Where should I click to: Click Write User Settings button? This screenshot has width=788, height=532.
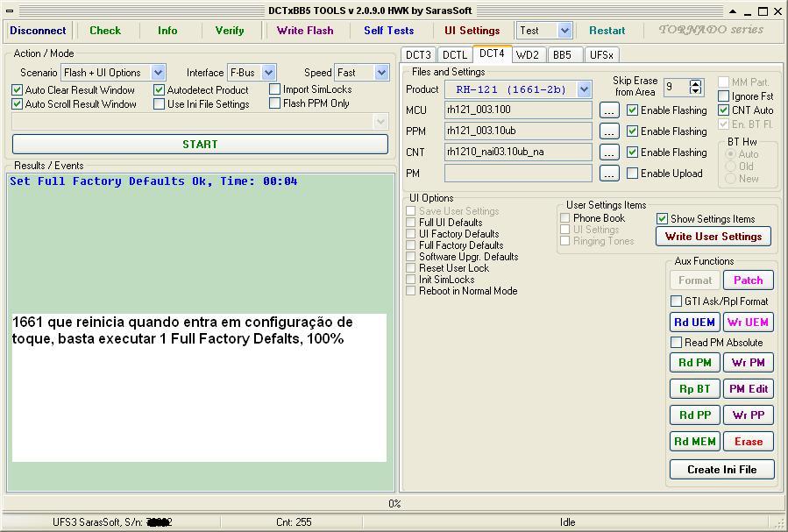(x=713, y=237)
